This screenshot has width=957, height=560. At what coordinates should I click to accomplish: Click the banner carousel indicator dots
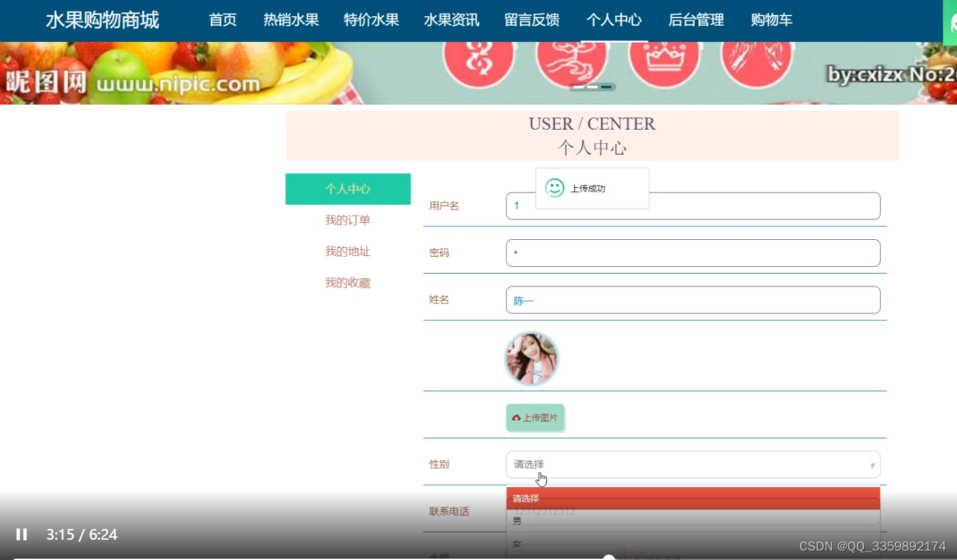pos(592,87)
